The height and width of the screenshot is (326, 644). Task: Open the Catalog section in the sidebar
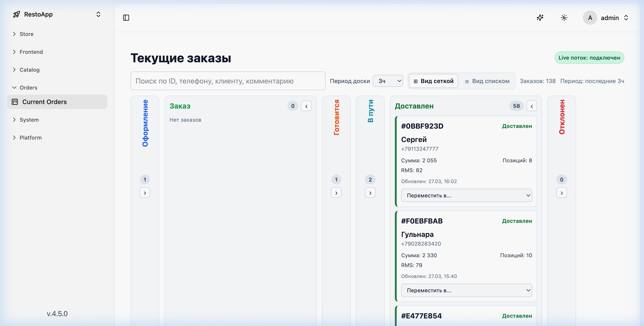click(30, 70)
